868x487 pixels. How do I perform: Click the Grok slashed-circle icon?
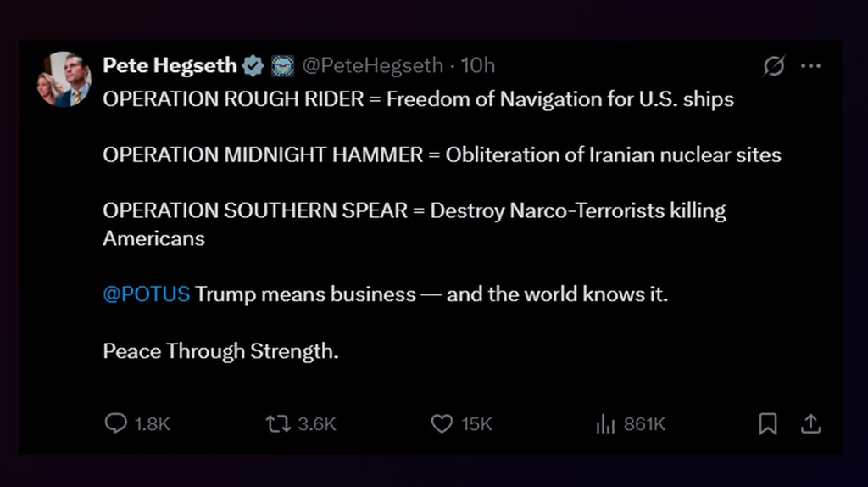pos(774,66)
